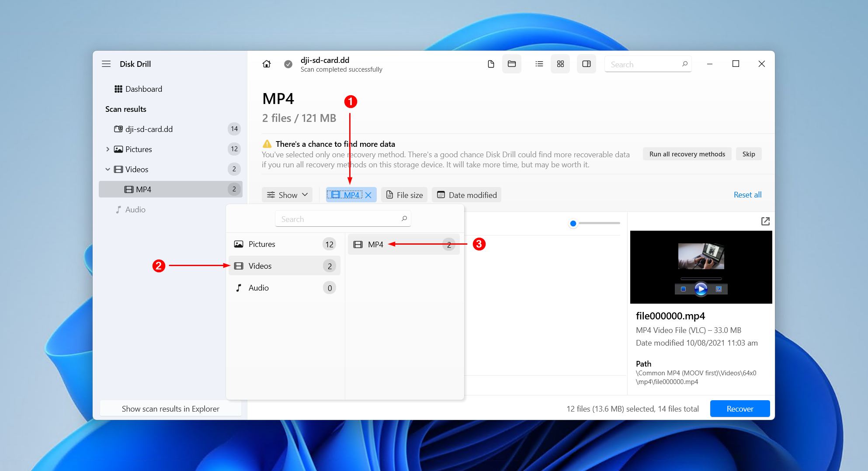Click the Reset all link
This screenshot has width=868, height=471.
click(747, 195)
